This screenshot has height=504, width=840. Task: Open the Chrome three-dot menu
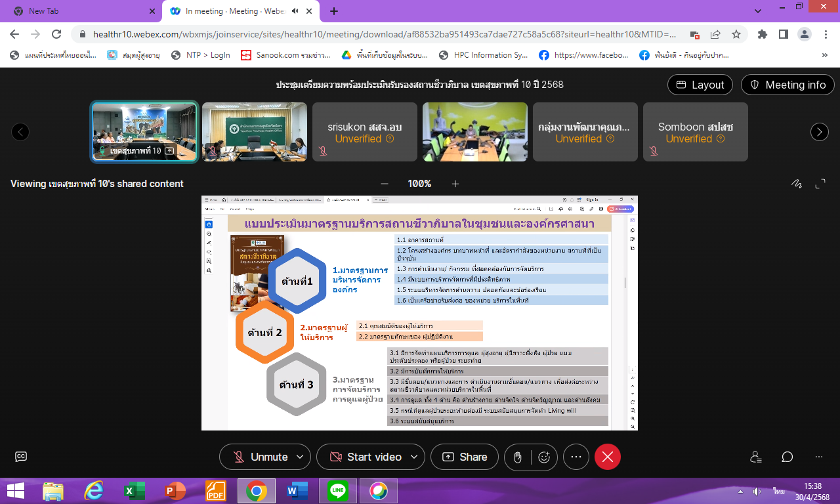click(825, 34)
